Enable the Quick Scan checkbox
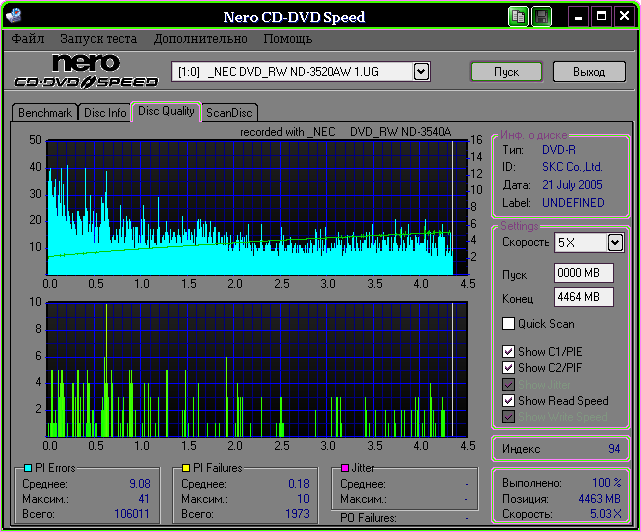 [508, 324]
